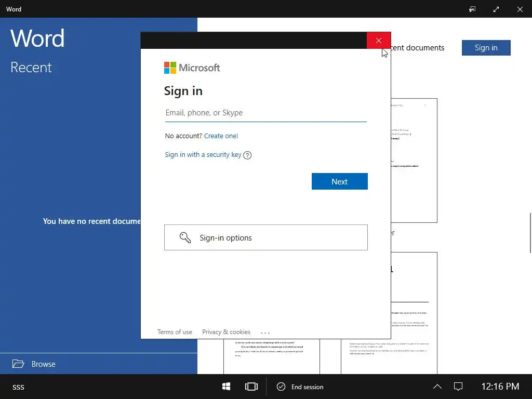
Task: Click the key icon in Sign-in options
Action: coord(185,237)
